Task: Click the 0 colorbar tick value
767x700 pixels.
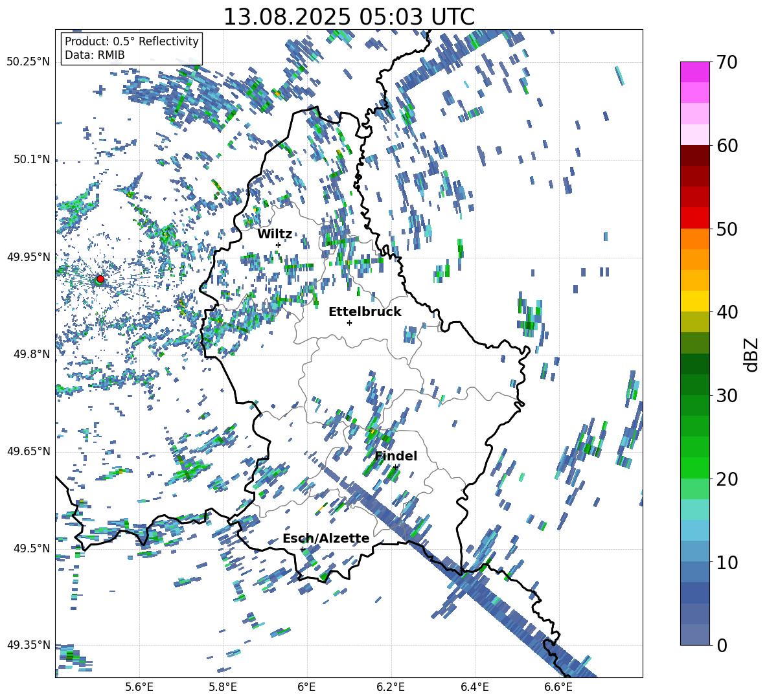Action: pyautogui.click(x=722, y=645)
